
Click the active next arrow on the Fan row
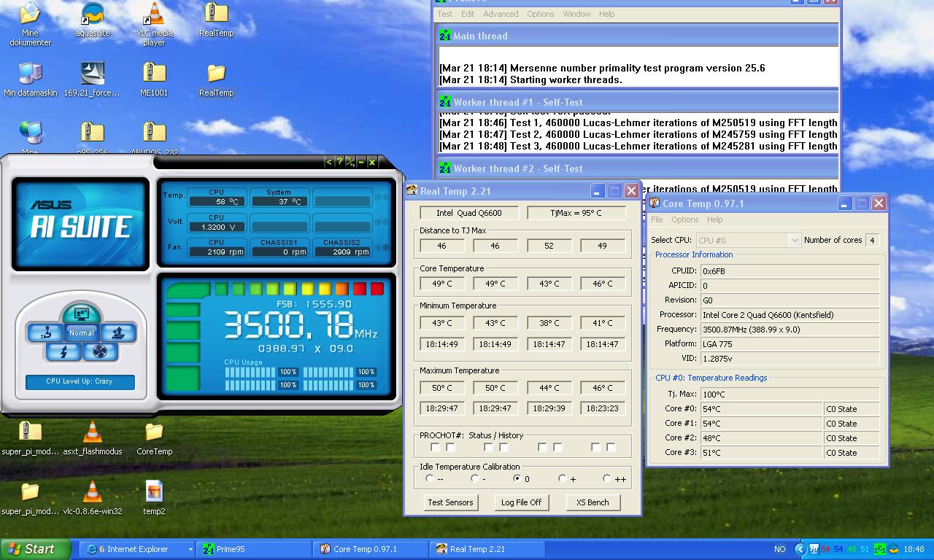pyautogui.click(x=386, y=247)
